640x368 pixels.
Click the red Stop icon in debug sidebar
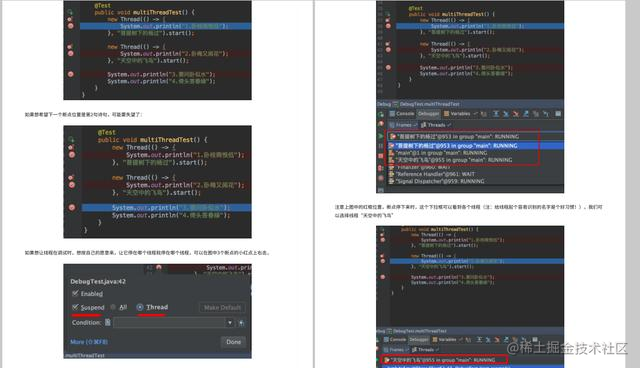[x=380, y=156]
